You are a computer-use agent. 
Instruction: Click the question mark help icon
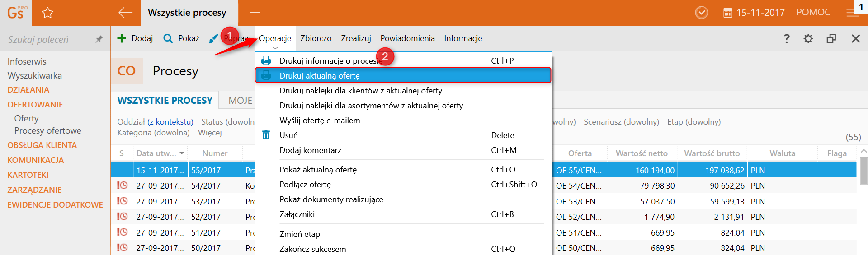pos(787,39)
